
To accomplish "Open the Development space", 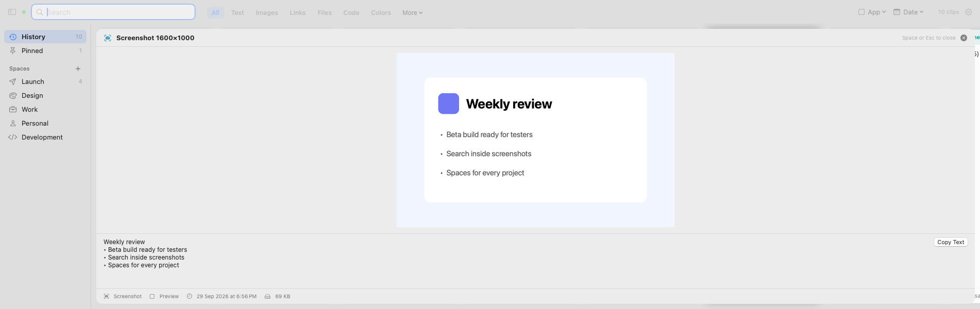I will point(45,137).
